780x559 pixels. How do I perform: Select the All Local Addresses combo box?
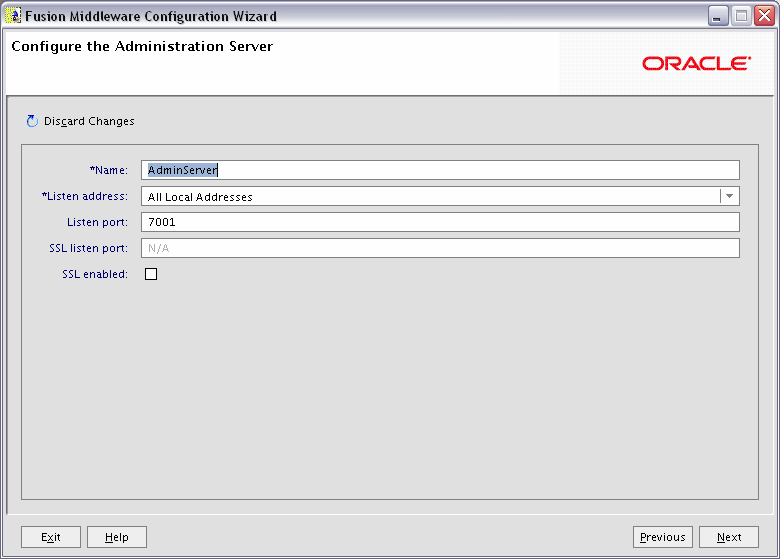440,196
